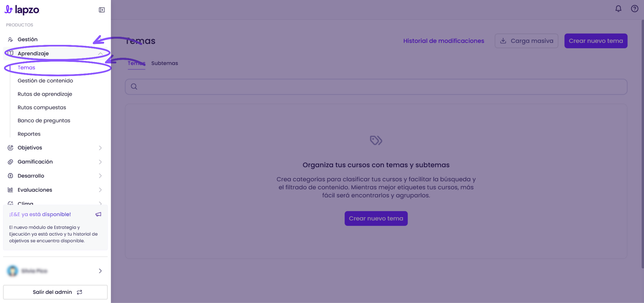Click the search magnifier icon
The image size is (644, 303).
[134, 87]
